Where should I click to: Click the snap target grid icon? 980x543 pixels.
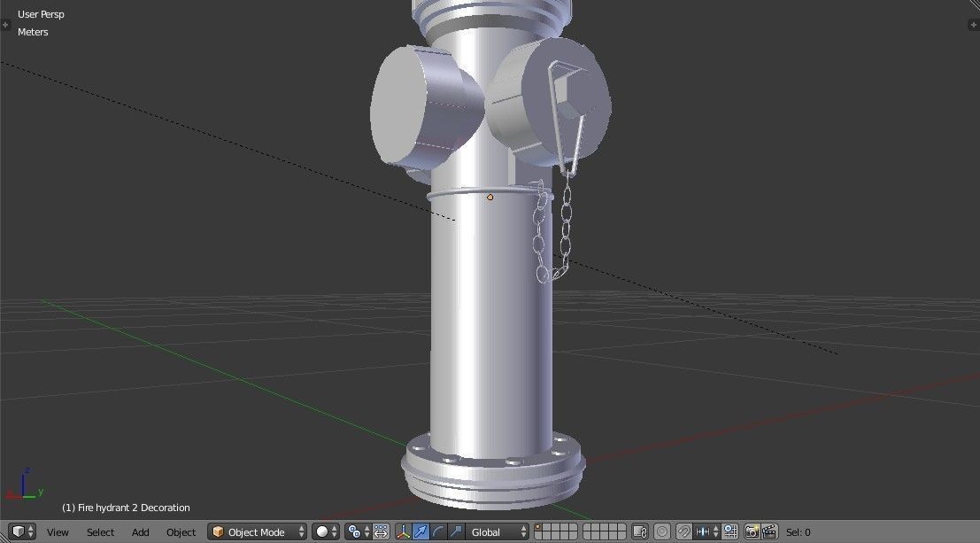(x=730, y=531)
